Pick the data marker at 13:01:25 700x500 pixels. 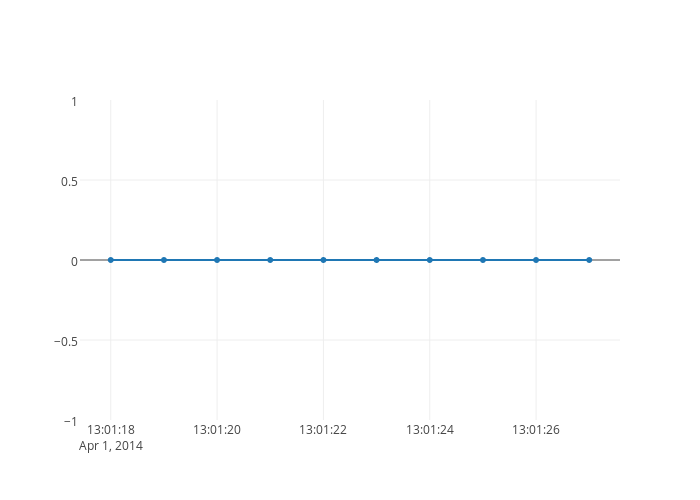pyautogui.click(x=483, y=260)
